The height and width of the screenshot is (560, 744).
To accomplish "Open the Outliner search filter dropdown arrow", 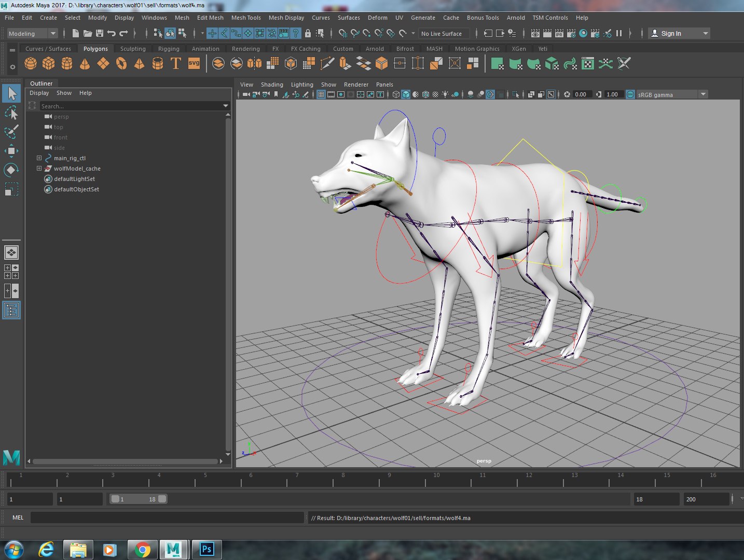I will click(x=226, y=106).
